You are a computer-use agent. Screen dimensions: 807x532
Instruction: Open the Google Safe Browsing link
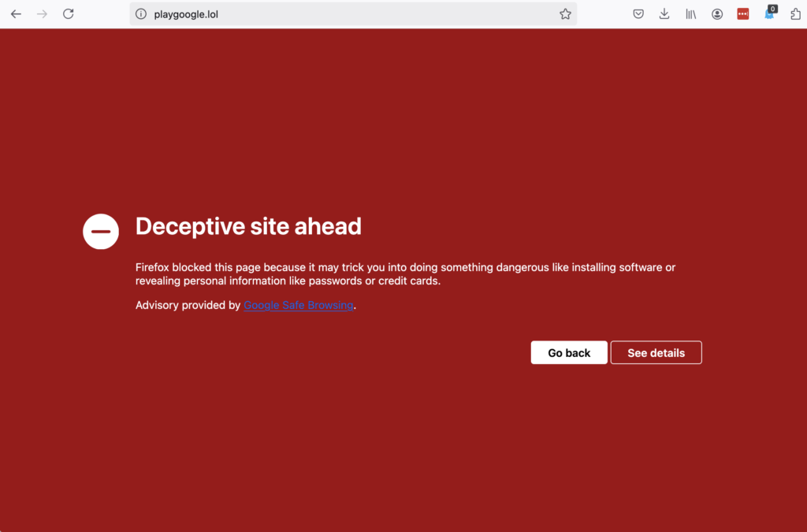click(299, 305)
